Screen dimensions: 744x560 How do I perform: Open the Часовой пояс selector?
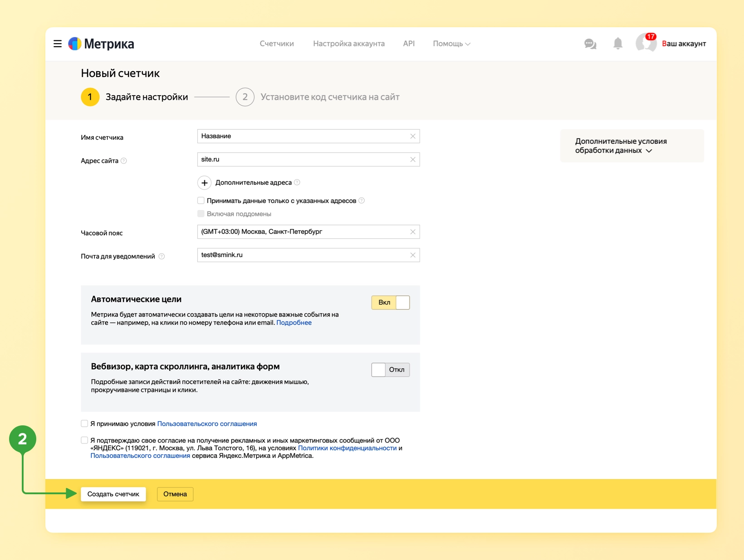pyautogui.click(x=308, y=232)
